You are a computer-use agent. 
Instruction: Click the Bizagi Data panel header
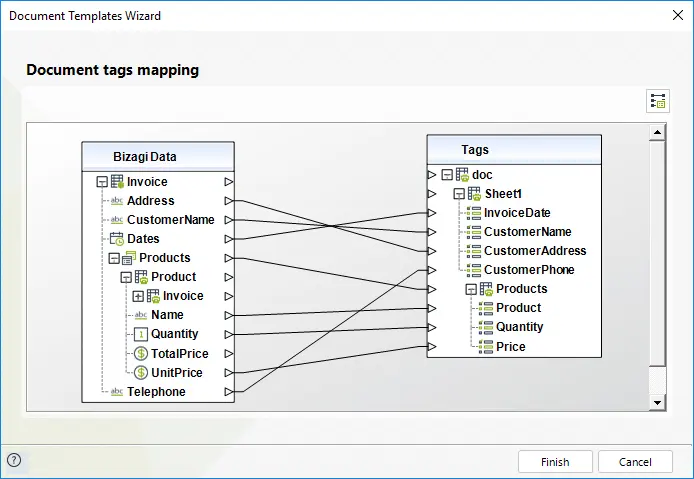pyautogui.click(x=158, y=157)
